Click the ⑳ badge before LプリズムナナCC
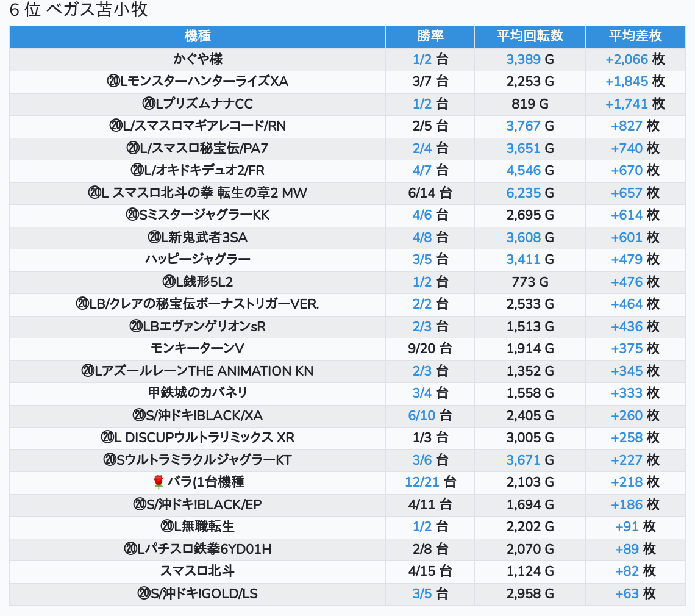The image size is (695, 616). [x=149, y=104]
